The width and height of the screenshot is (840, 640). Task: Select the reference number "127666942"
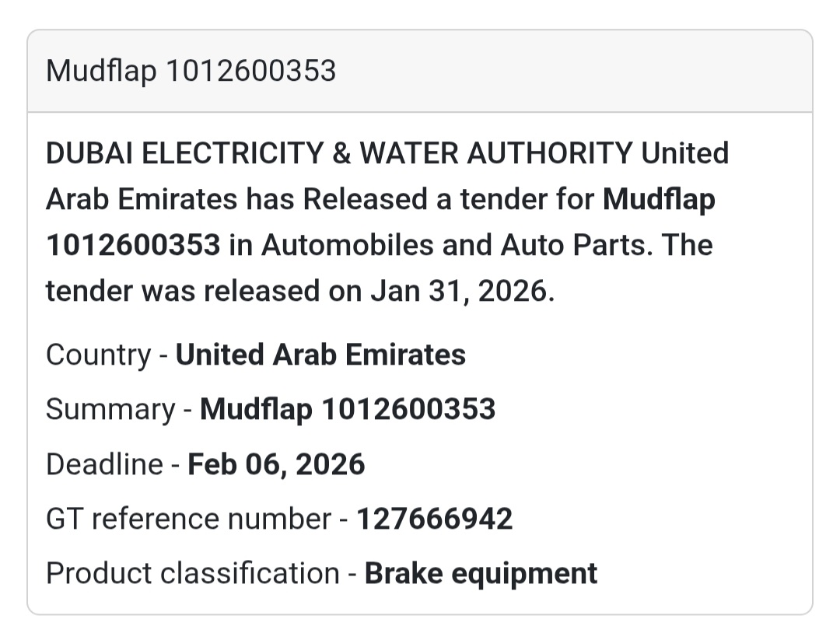coord(434,519)
